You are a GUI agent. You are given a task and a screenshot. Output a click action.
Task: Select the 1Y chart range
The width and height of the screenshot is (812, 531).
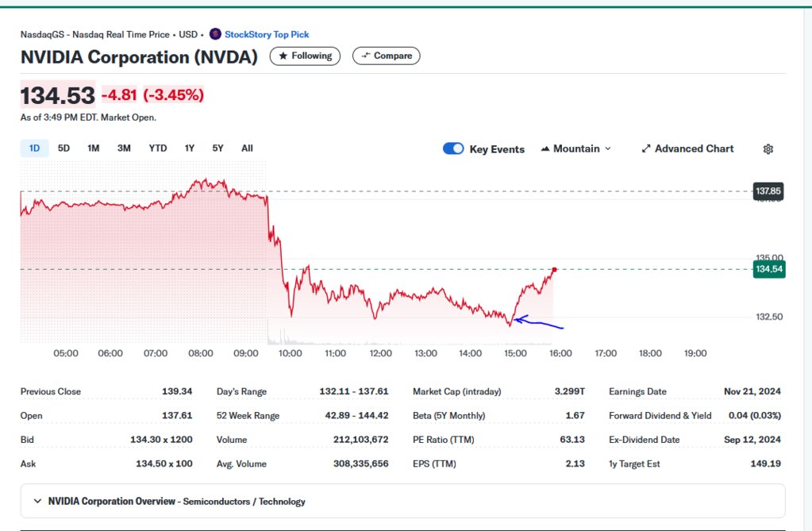(x=190, y=148)
